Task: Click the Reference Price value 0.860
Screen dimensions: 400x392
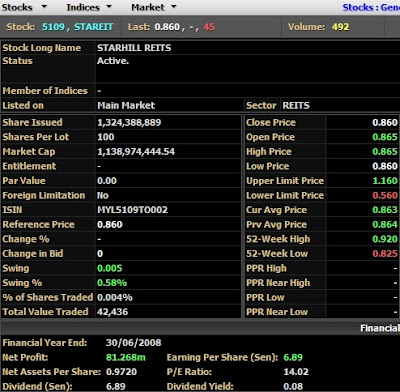Action: [x=110, y=225]
